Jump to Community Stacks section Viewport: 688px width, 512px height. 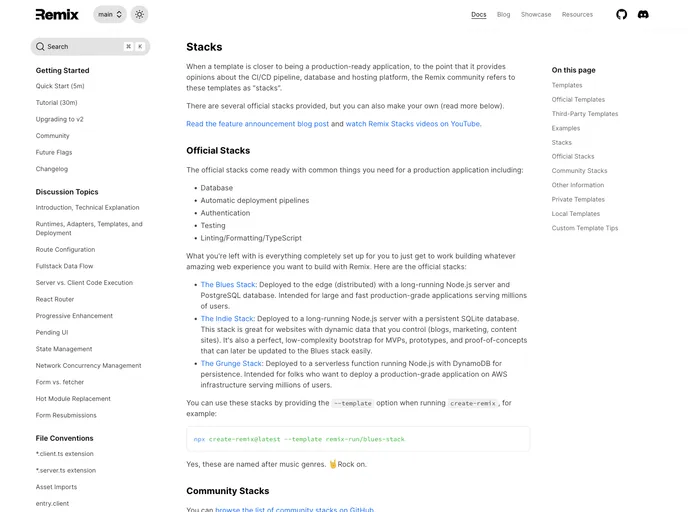(579, 171)
